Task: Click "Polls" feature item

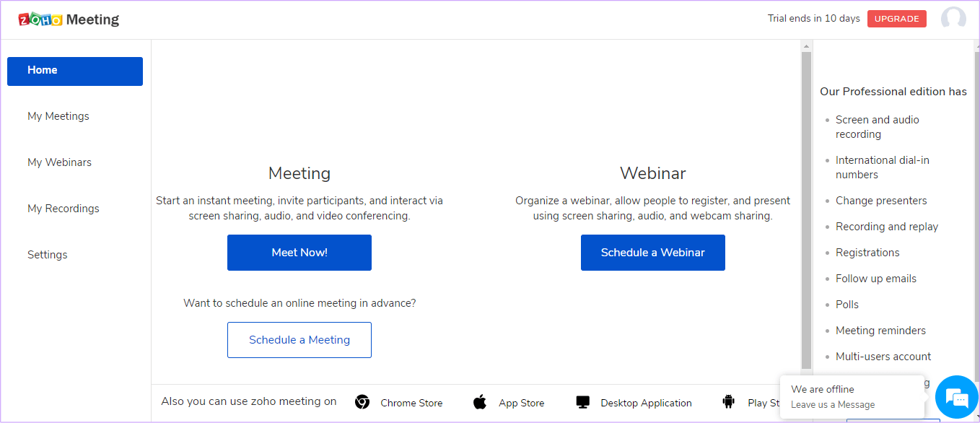Action: point(847,305)
